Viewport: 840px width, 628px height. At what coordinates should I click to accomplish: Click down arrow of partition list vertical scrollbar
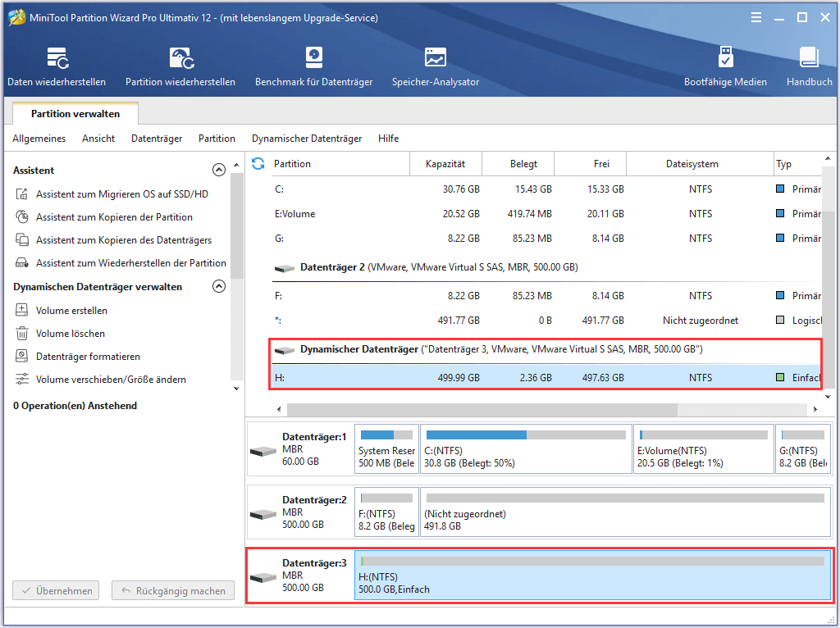(829, 397)
